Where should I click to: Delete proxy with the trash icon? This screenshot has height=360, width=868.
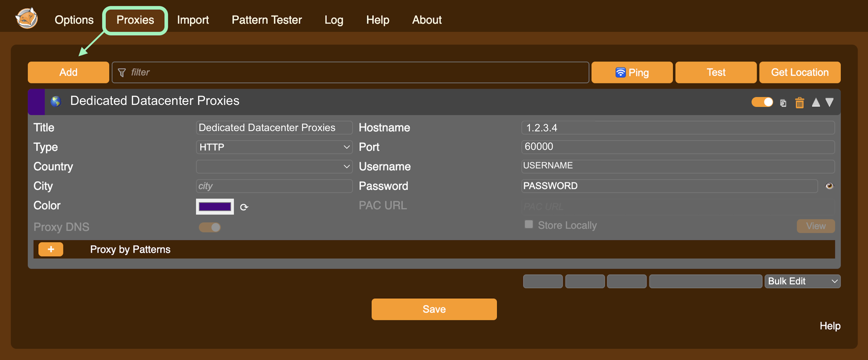click(x=799, y=102)
